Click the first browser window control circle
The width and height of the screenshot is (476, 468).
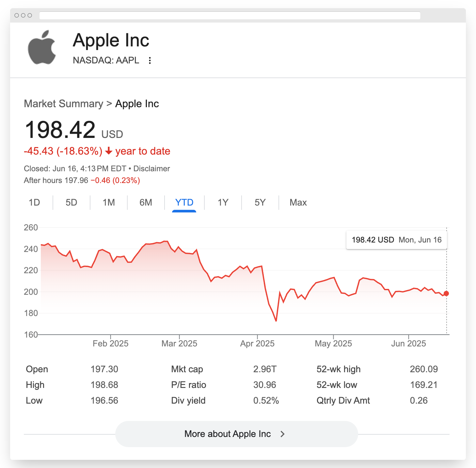[x=17, y=15]
